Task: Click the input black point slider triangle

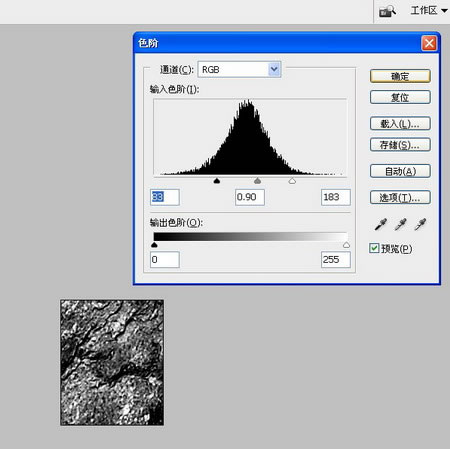Action: (217, 181)
